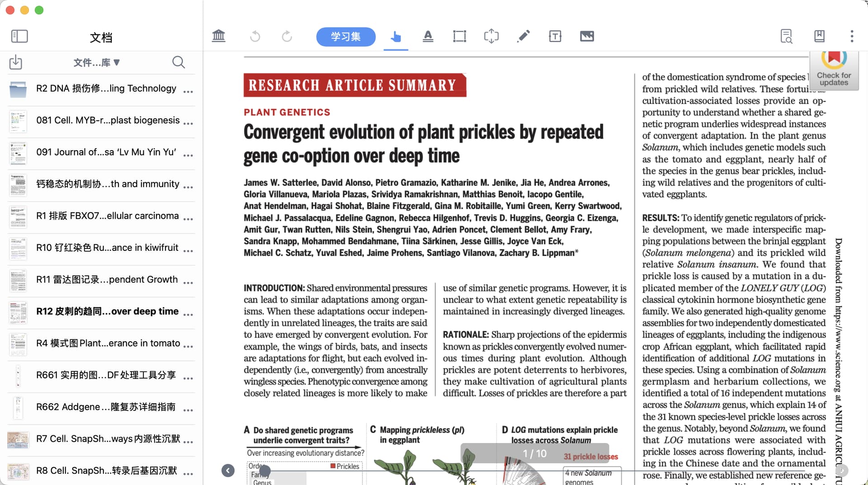868x485 pixels.
Task: Open options for R12 document
Action: 188,314
